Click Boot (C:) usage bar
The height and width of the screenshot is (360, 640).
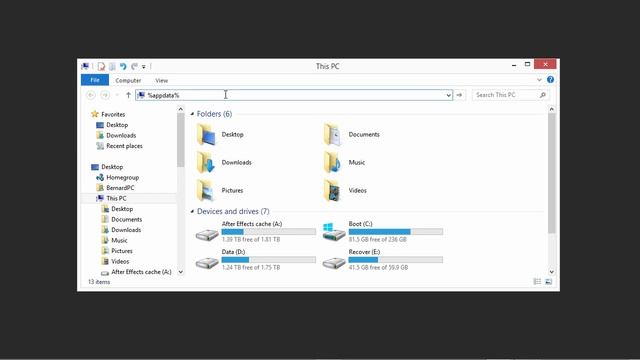(396, 232)
